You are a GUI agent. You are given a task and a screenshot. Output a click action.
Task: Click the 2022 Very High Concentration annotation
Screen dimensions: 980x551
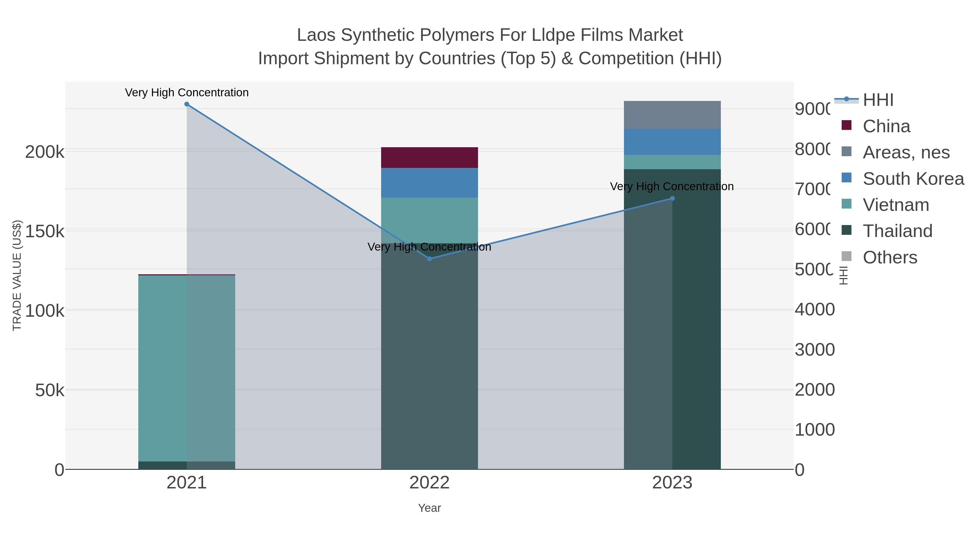tap(430, 247)
